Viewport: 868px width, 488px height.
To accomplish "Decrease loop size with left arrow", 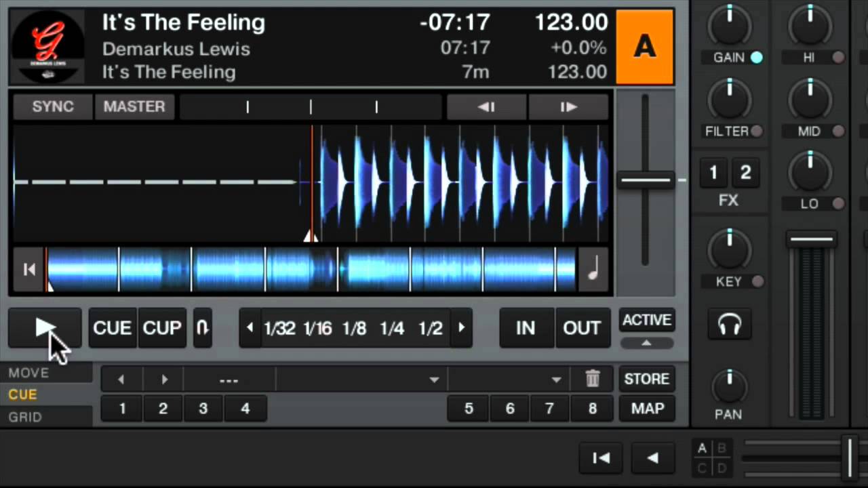I will click(250, 328).
